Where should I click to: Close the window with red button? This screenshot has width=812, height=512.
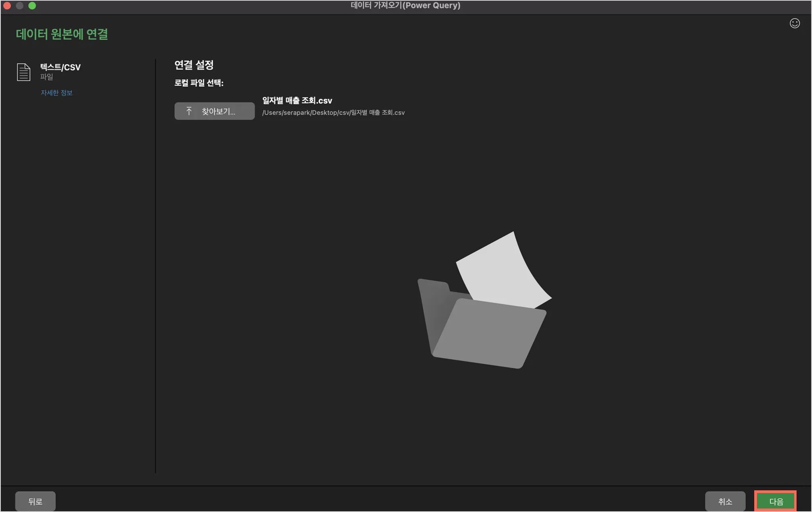tap(7, 6)
